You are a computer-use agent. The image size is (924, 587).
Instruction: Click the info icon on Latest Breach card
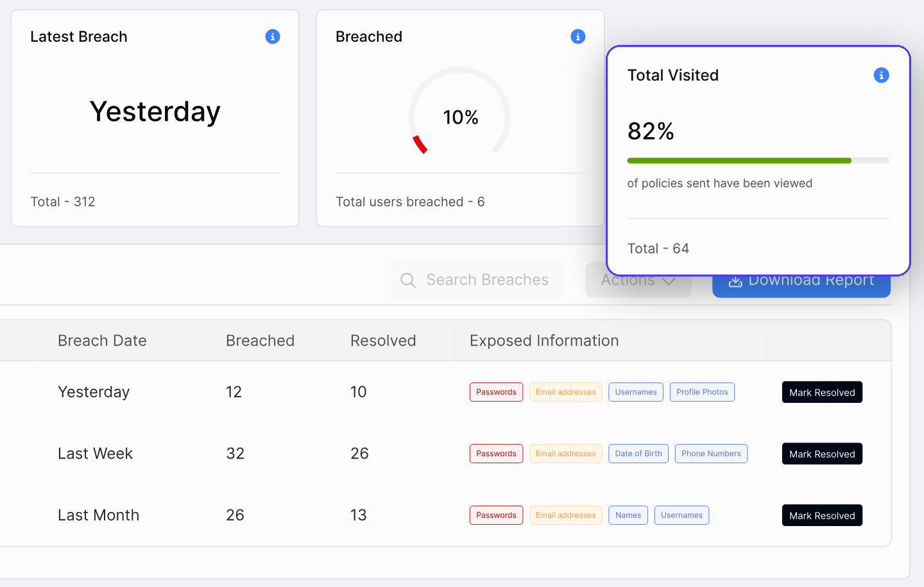tap(273, 37)
